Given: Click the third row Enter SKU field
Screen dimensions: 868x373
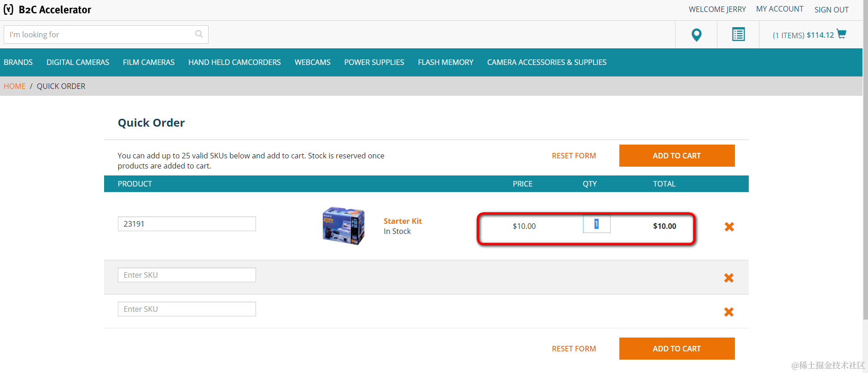Looking at the screenshot, I should click(x=186, y=309).
